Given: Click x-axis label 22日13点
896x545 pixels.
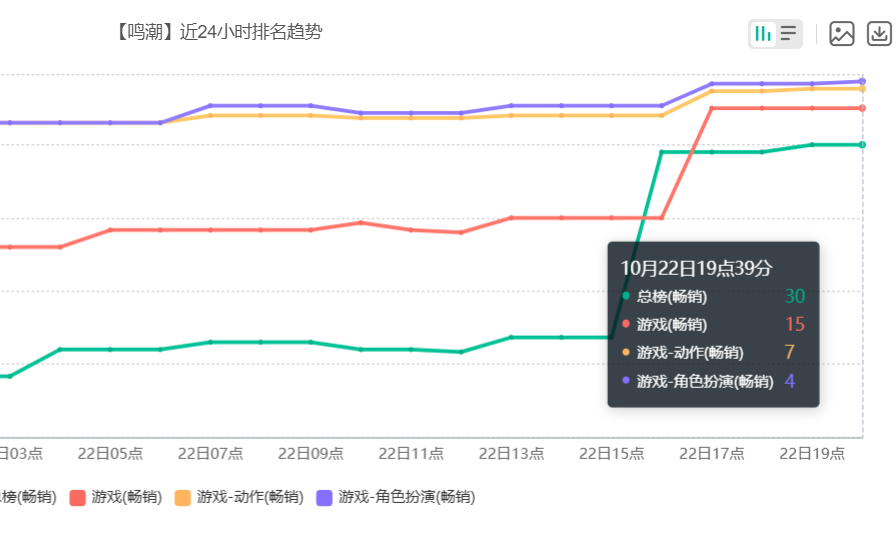Looking at the screenshot, I should coord(511,454).
